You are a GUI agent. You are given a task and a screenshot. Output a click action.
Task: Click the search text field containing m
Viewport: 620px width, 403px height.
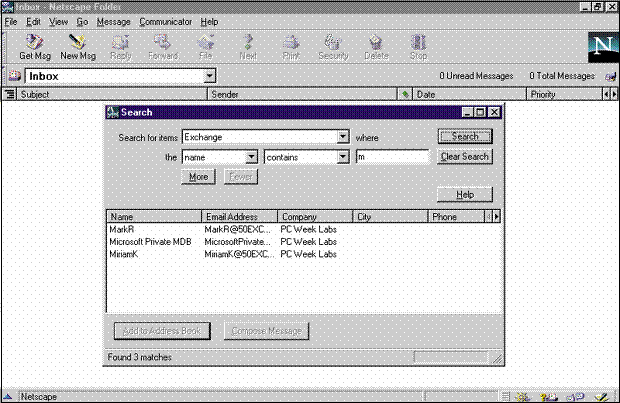(x=392, y=157)
